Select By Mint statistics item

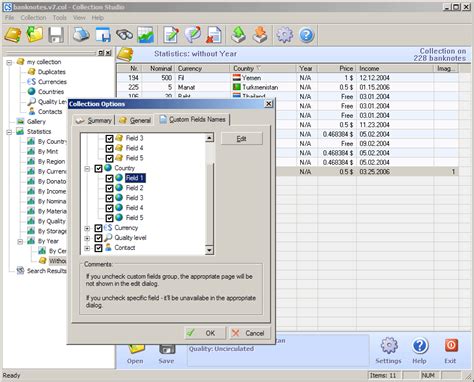48,152
